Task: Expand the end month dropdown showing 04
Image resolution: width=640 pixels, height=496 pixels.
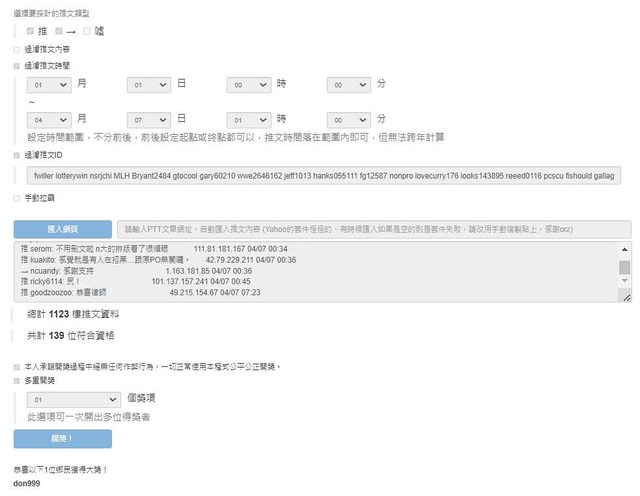Action: (x=49, y=118)
